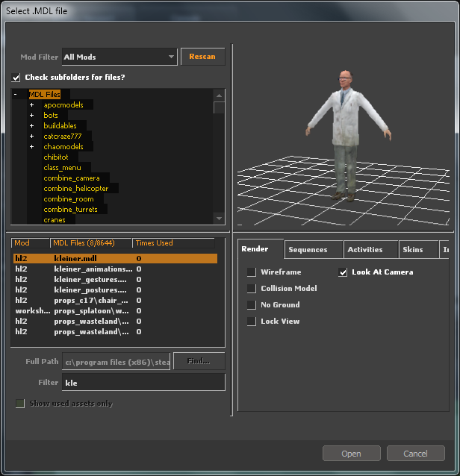The height and width of the screenshot is (476, 460).
Task: Select the chaomodels folder name
Action: [63, 147]
